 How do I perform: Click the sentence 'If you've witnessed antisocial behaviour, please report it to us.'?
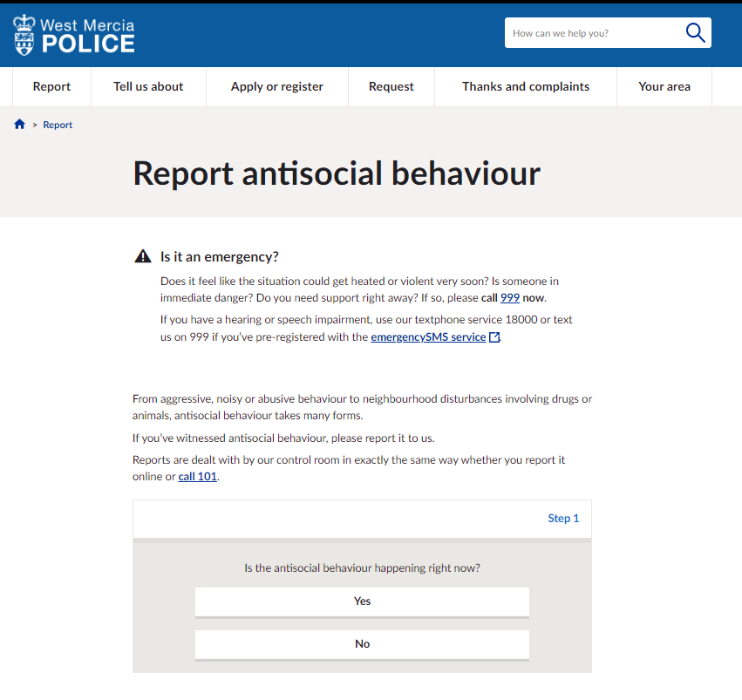(283, 438)
